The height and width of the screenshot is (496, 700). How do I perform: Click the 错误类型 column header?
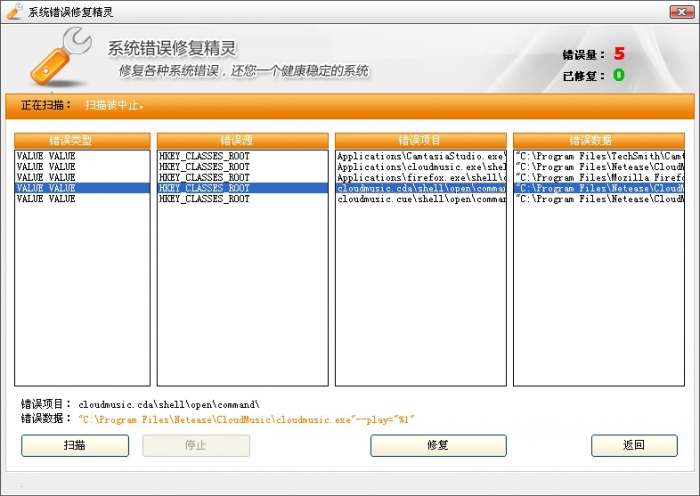point(82,140)
